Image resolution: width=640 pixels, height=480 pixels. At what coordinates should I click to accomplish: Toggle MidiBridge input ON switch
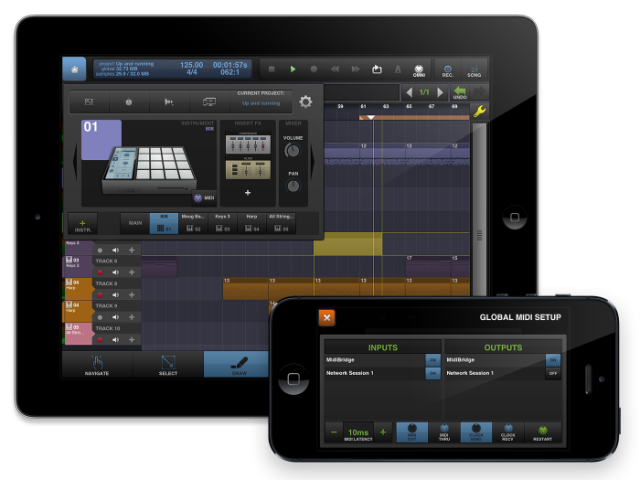[x=432, y=358]
